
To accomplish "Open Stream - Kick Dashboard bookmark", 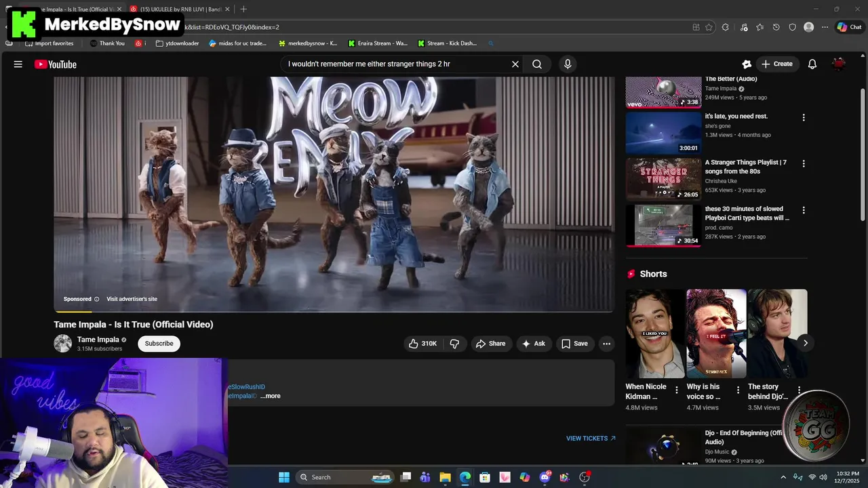I will click(448, 43).
